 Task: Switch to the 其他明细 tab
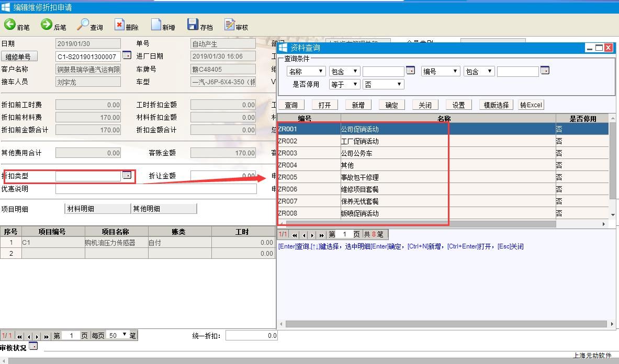[163, 209]
